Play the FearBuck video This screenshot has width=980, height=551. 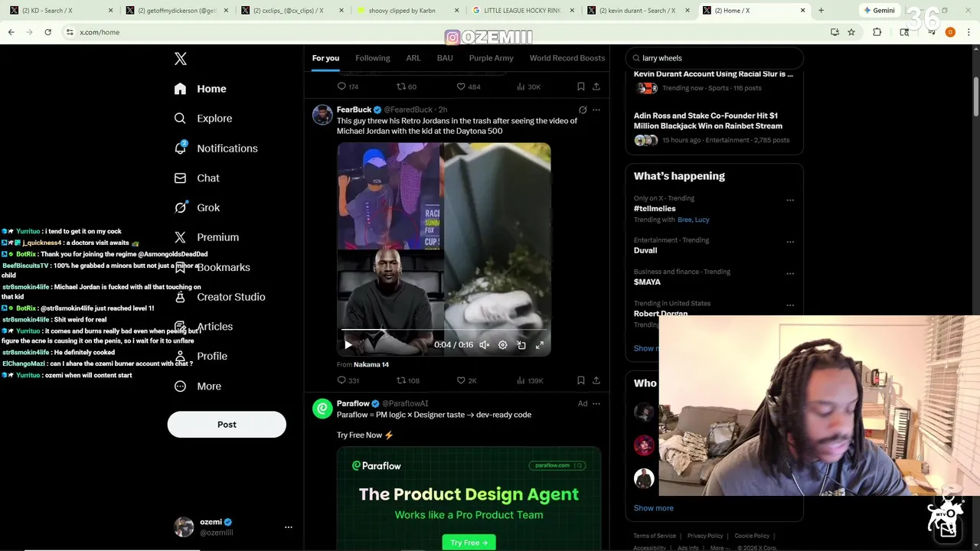point(348,345)
